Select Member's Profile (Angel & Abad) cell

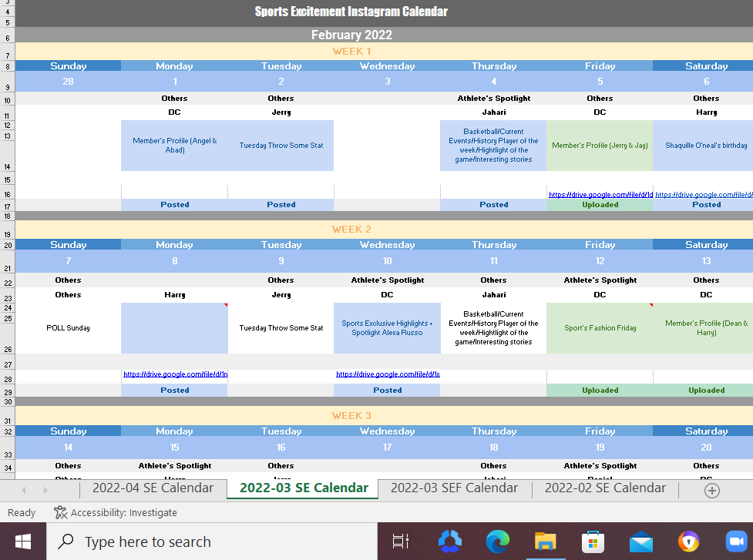click(174, 146)
